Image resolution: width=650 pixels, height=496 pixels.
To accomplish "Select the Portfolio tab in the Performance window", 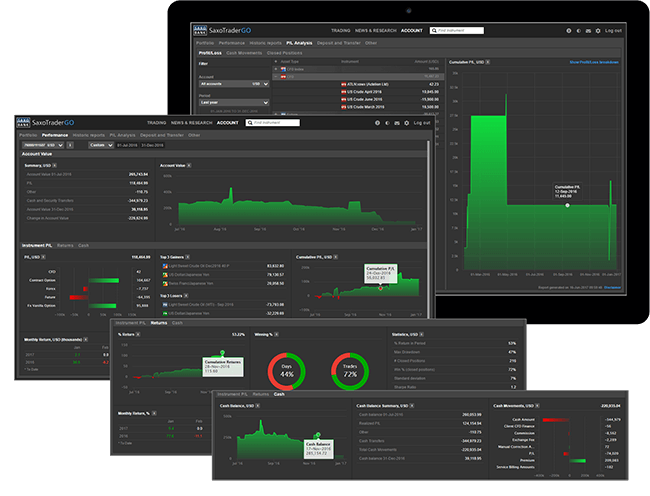I will [x=28, y=135].
